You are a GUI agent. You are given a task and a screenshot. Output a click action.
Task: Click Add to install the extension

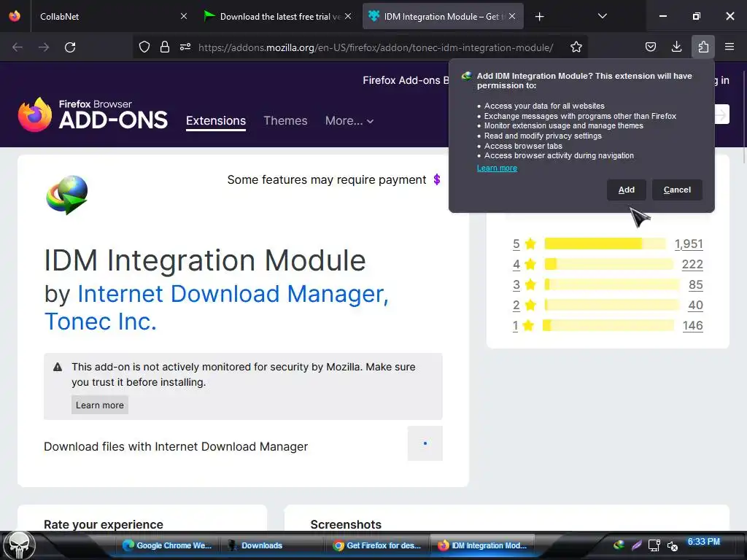coord(626,190)
